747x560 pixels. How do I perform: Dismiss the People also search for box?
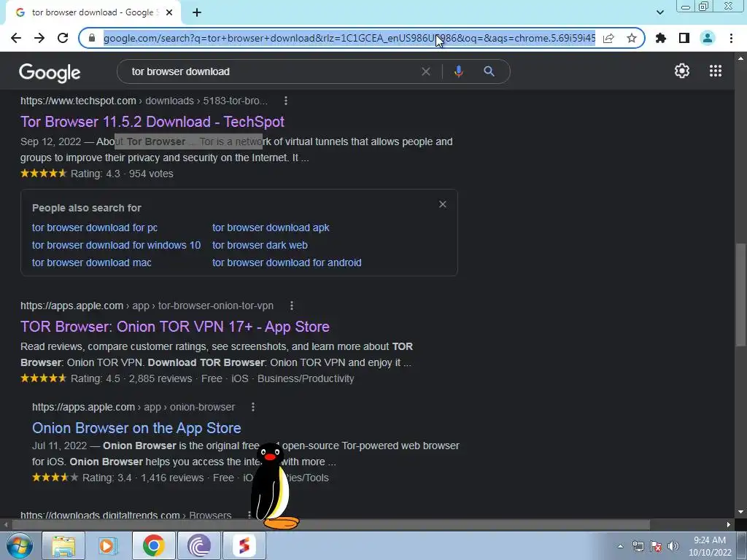point(443,204)
